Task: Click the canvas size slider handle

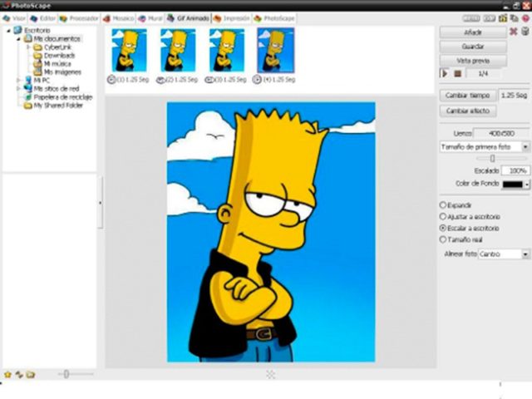Action: 493,159
